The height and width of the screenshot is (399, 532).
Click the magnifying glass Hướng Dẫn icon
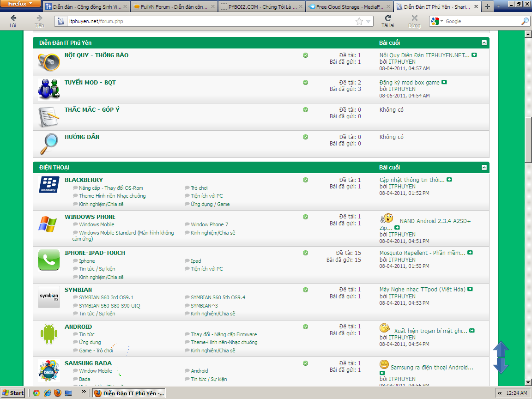(48, 144)
